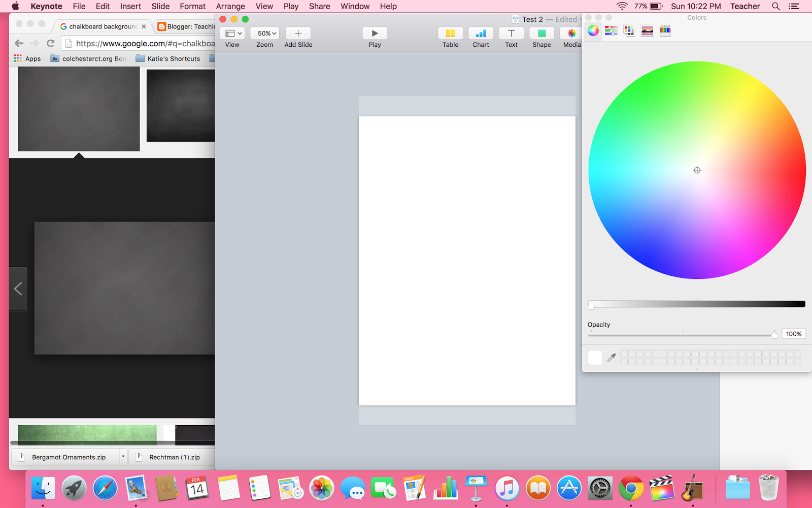
Task: Pick the eyedropper color sampler tool
Action: [612, 357]
